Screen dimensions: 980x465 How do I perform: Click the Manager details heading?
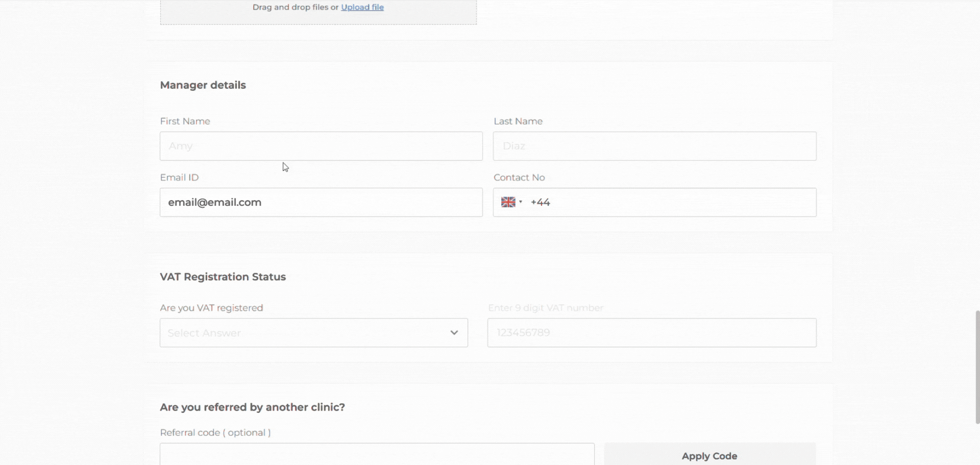coord(203,85)
